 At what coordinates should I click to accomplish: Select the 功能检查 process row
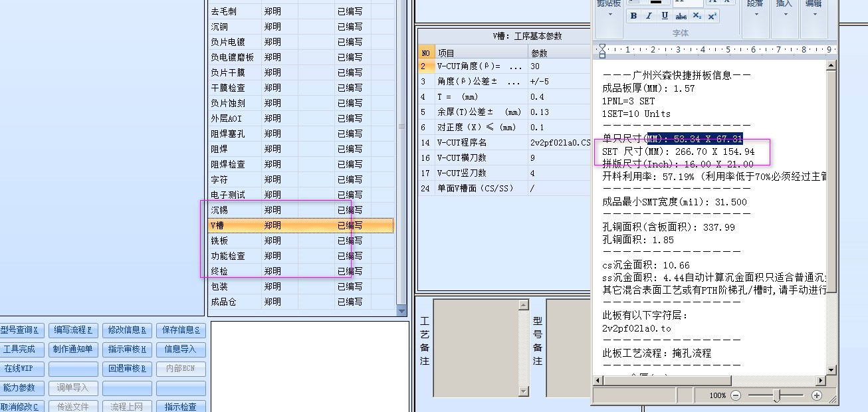pyautogui.click(x=301, y=256)
